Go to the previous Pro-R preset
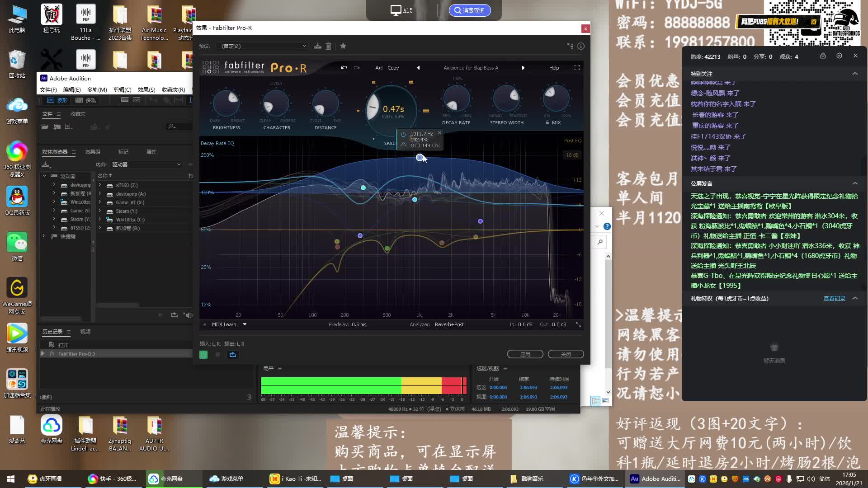This screenshot has width=868, height=488. pos(418,68)
